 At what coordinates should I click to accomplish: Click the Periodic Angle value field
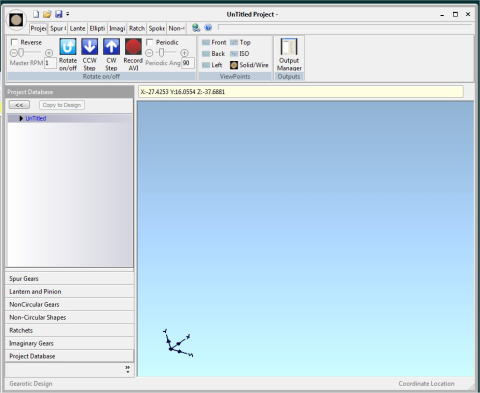(x=188, y=63)
